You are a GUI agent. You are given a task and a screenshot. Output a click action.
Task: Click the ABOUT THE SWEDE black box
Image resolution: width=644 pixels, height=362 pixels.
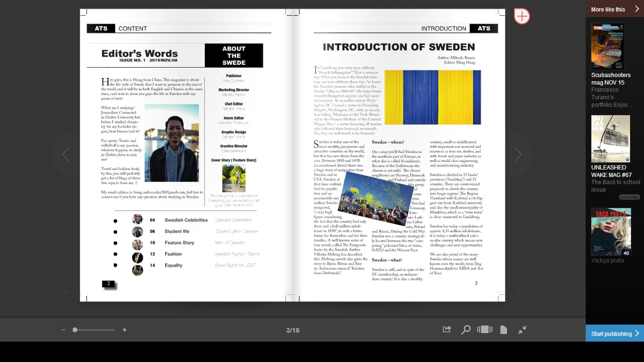coord(234,55)
